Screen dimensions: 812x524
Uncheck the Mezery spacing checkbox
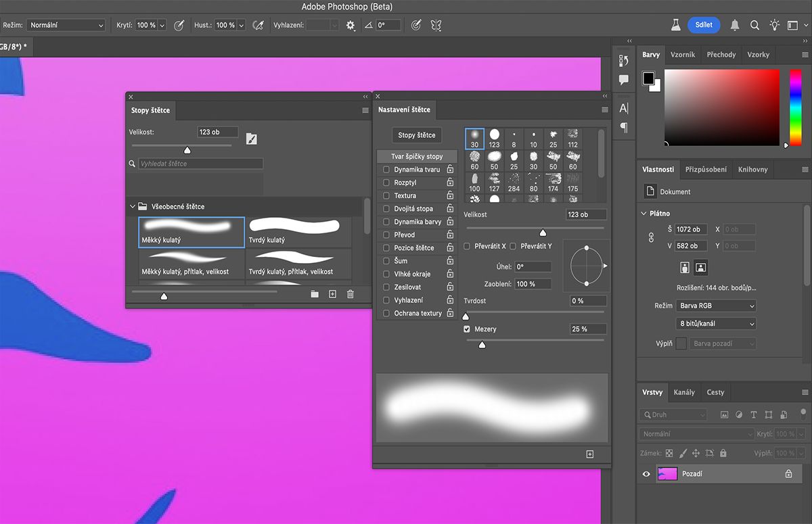467,329
